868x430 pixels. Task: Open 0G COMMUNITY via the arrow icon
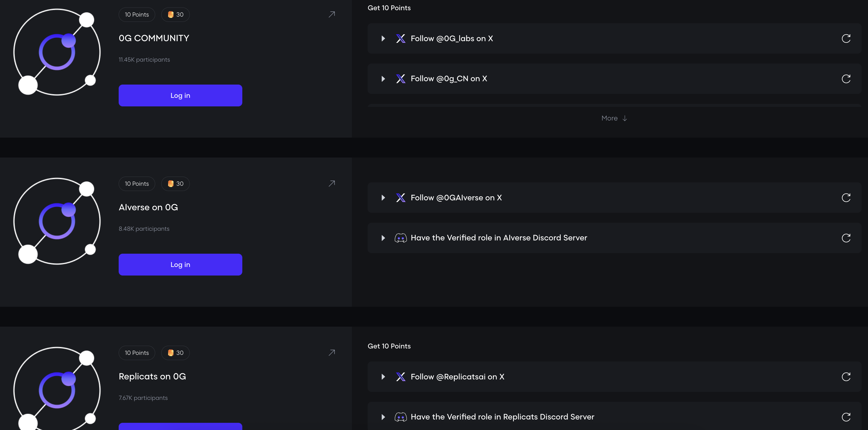point(332,14)
